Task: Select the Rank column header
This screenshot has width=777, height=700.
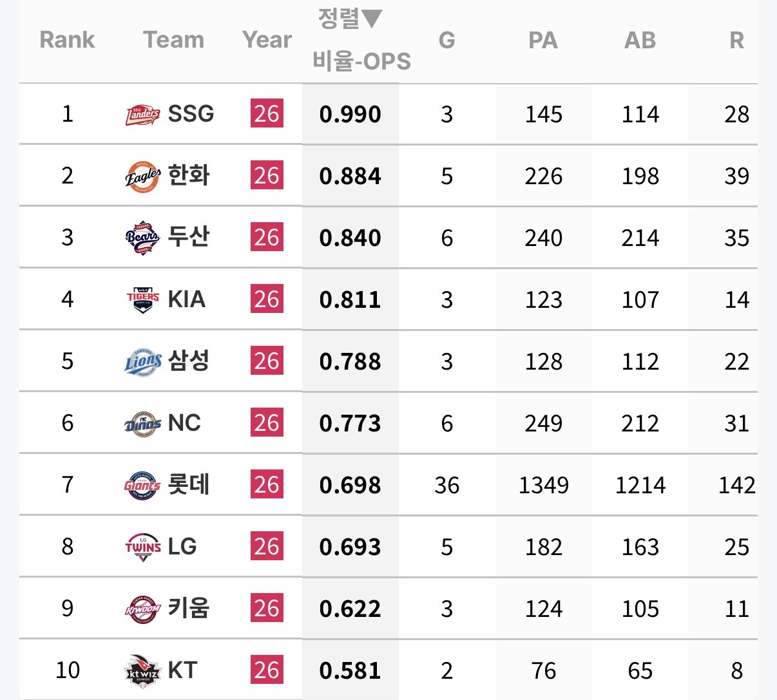Action: (67, 40)
